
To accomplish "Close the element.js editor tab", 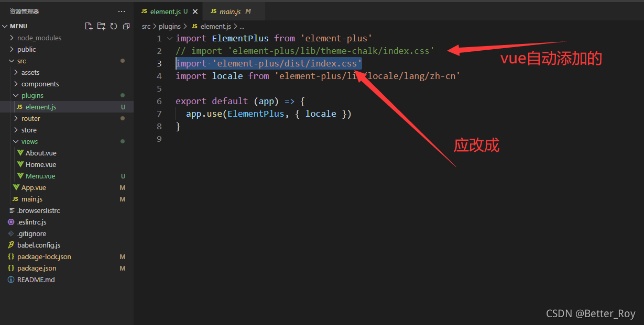I will point(195,12).
